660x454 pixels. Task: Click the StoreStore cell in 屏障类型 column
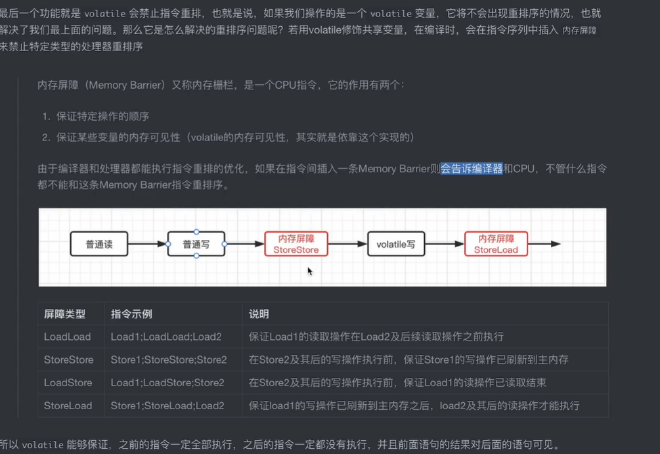[69, 360]
